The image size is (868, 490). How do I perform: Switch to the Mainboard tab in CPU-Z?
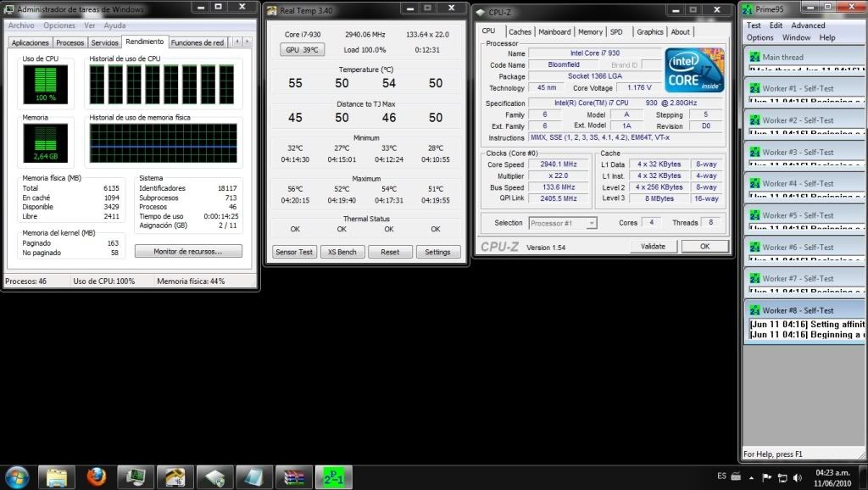(x=554, y=32)
